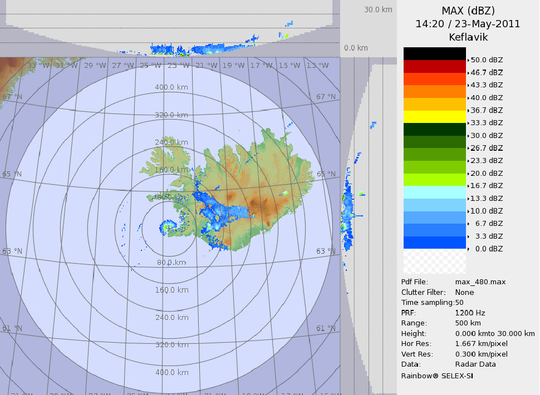Click the Keflavik station name
The height and width of the screenshot is (395, 540).
click(x=468, y=37)
